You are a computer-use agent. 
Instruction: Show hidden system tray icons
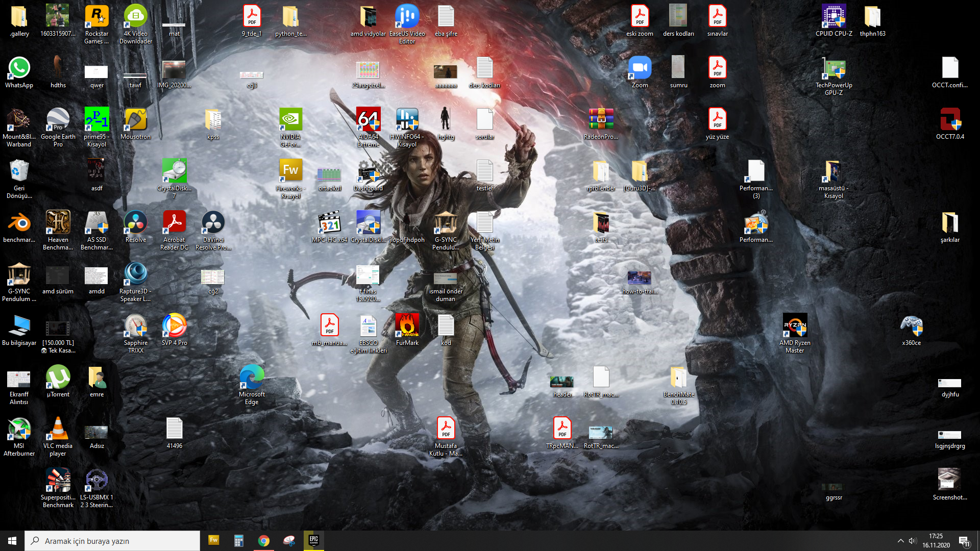click(x=900, y=541)
